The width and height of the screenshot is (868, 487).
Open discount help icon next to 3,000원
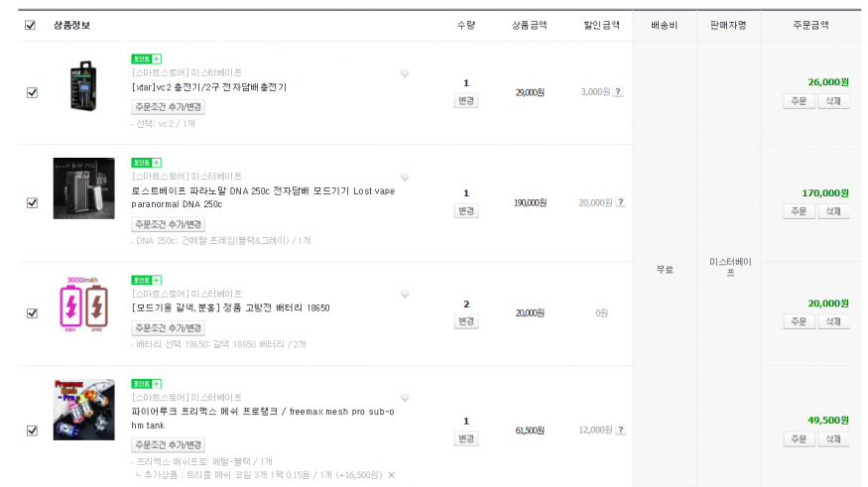pyautogui.click(x=619, y=92)
